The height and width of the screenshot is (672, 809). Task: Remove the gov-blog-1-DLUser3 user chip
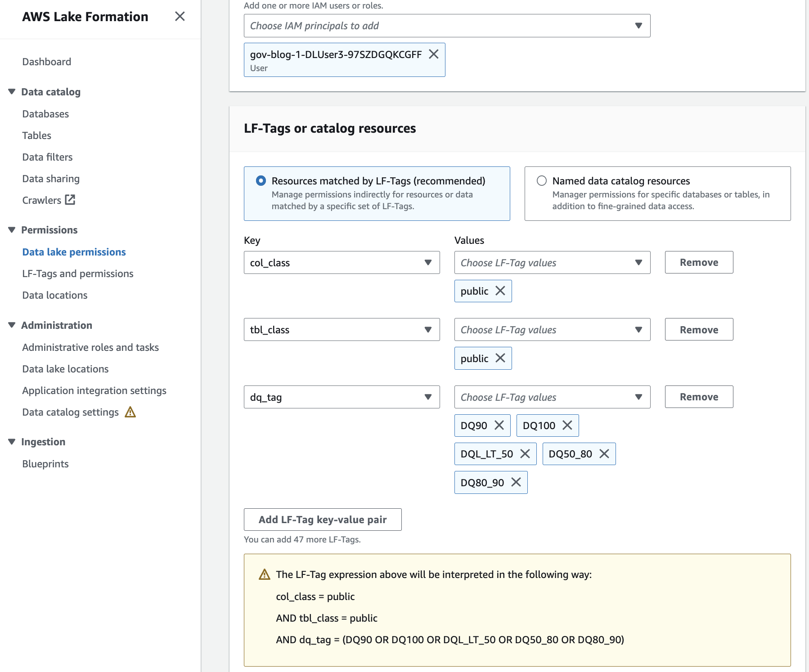[433, 54]
